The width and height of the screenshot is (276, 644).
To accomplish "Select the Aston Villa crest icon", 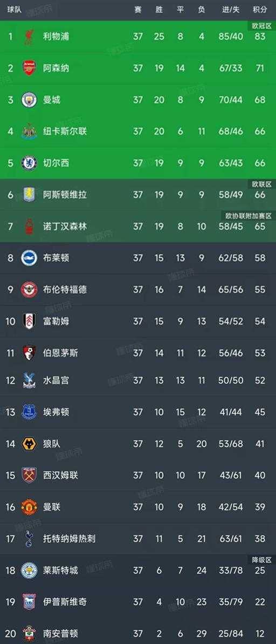I will point(29,195).
